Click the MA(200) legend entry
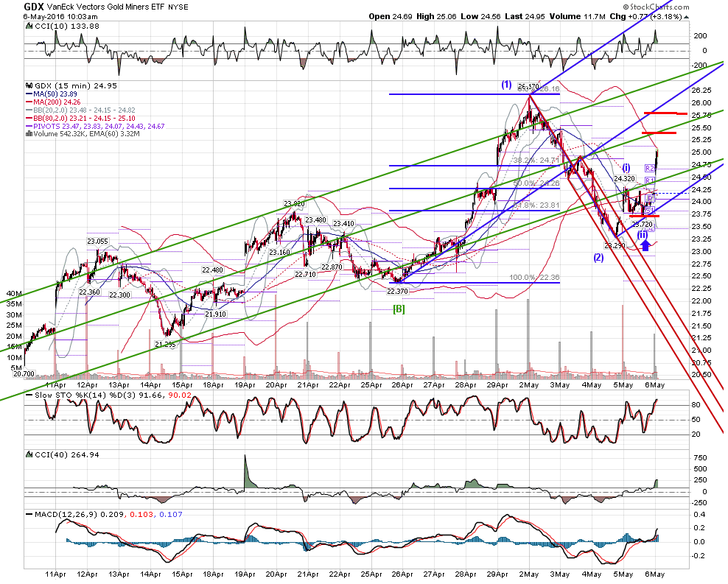This screenshot has width=728, height=584. click(x=53, y=102)
